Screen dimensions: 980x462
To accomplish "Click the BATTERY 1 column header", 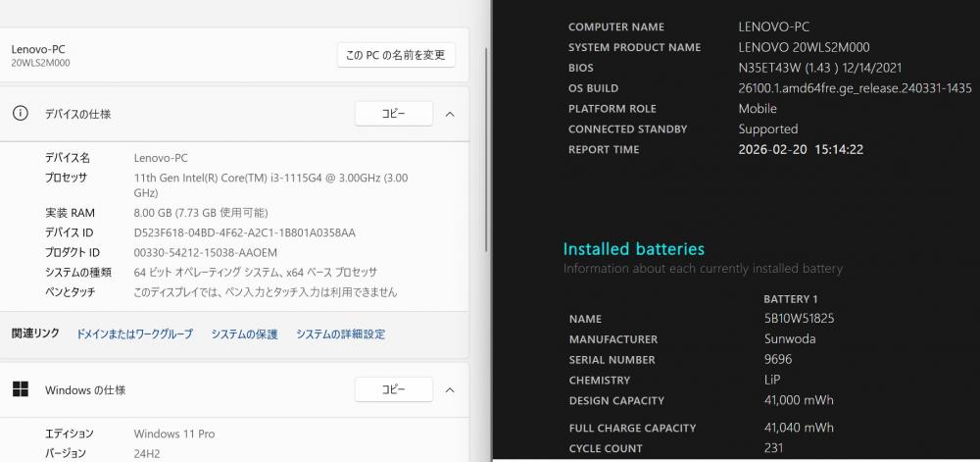I will tap(791, 299).
